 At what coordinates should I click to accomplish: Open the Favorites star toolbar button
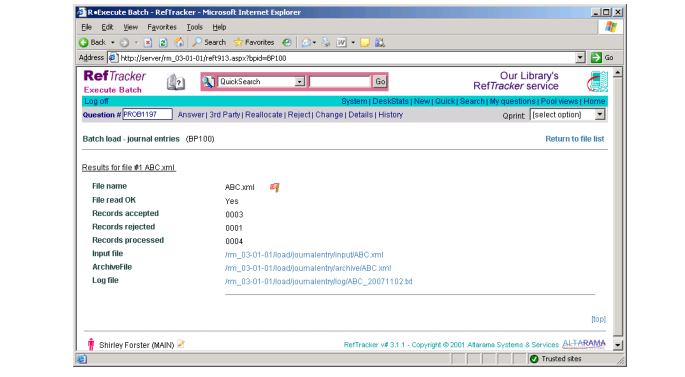pos(254,42)
